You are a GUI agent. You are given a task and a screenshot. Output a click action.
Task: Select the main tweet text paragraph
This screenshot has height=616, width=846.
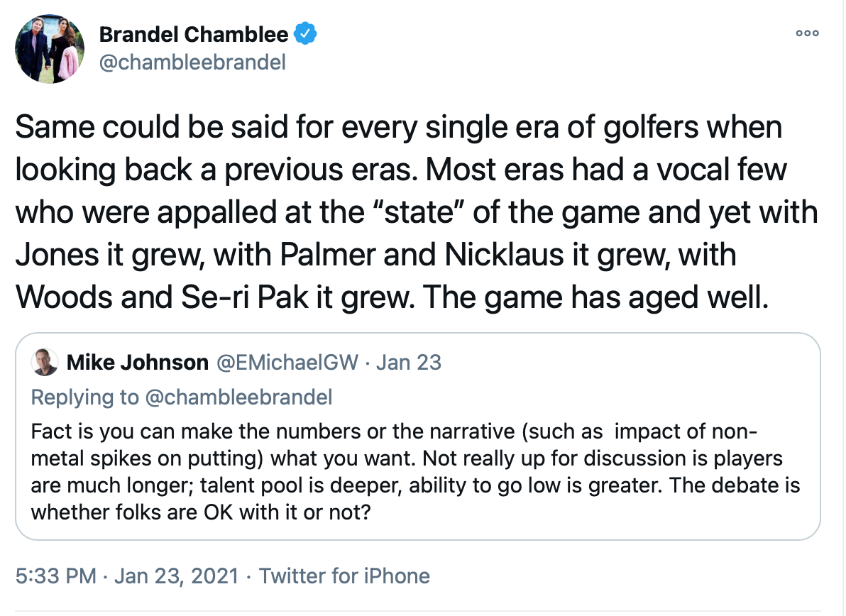pos(417,212)
